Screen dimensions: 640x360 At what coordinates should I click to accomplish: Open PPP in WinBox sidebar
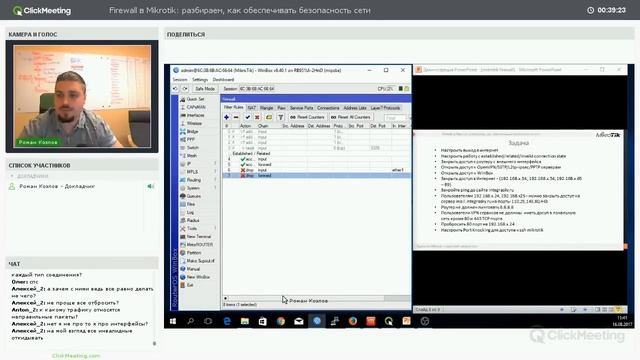(188, 140)
